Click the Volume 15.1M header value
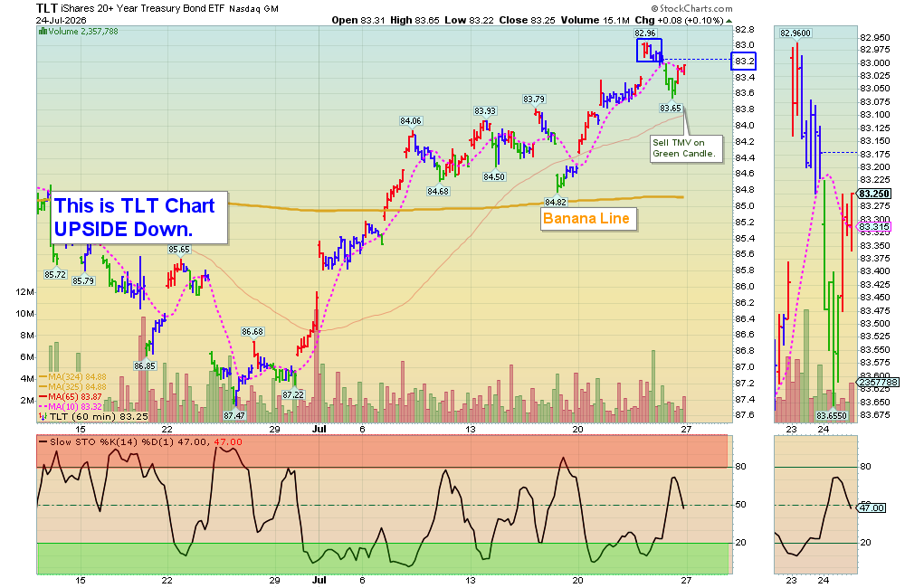 pyautogui.click(x=595, y=20)
